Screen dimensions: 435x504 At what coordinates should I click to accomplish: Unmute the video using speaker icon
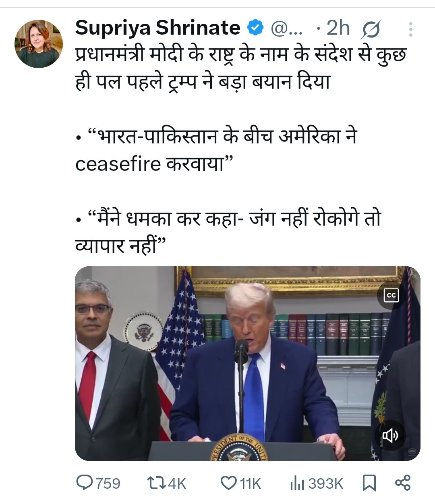[389, 436]
